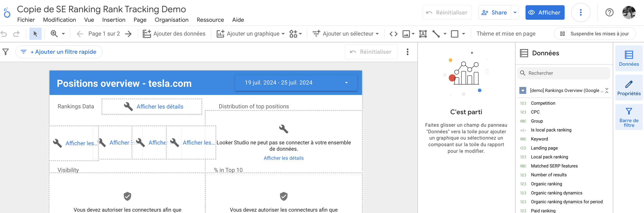Open the Insertion menu
The width and height of the screenshot is (644, 213).
(114, 20)
